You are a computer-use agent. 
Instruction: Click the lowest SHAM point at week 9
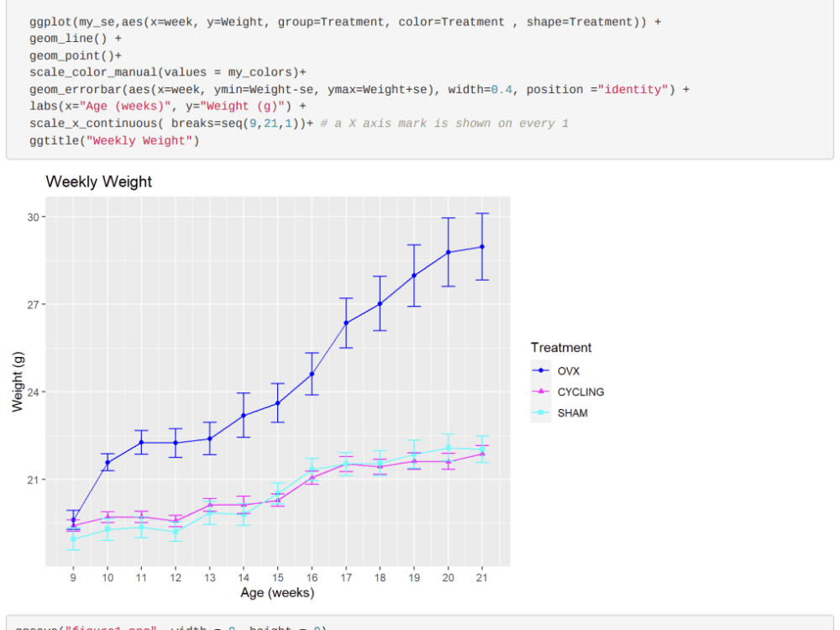pyautogui.click(x=72, y=538)
